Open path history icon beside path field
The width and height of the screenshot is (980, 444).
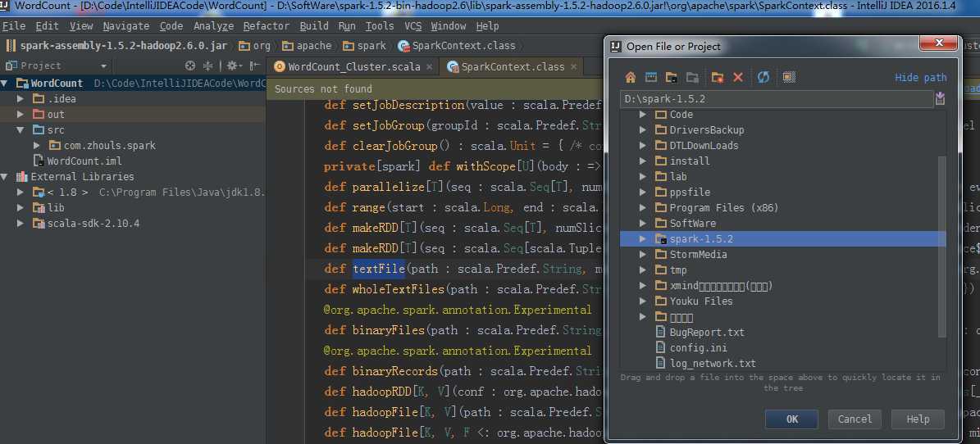pyautogui.click(x=940, y=98)
